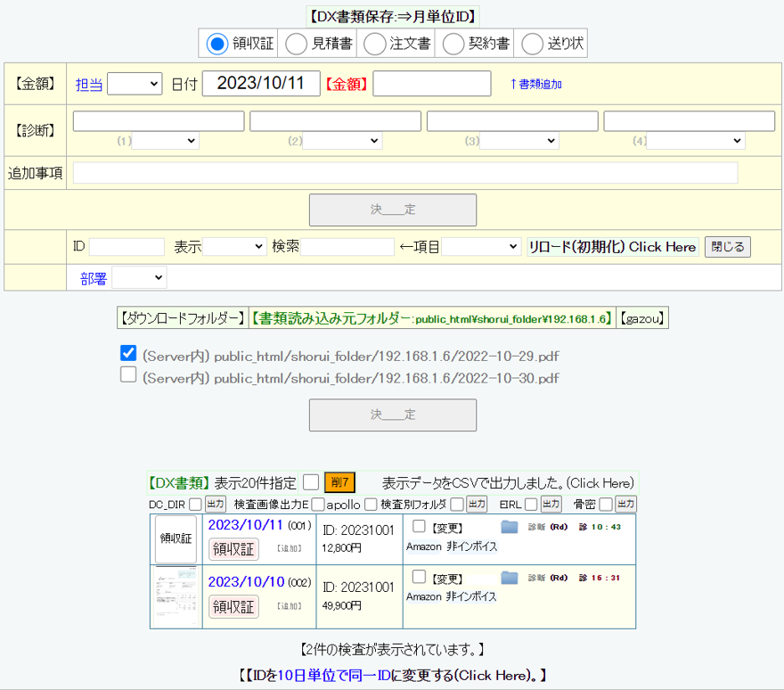Click 出力 button next to EIRL
784x690 pixels.
(x=551, y=504)
